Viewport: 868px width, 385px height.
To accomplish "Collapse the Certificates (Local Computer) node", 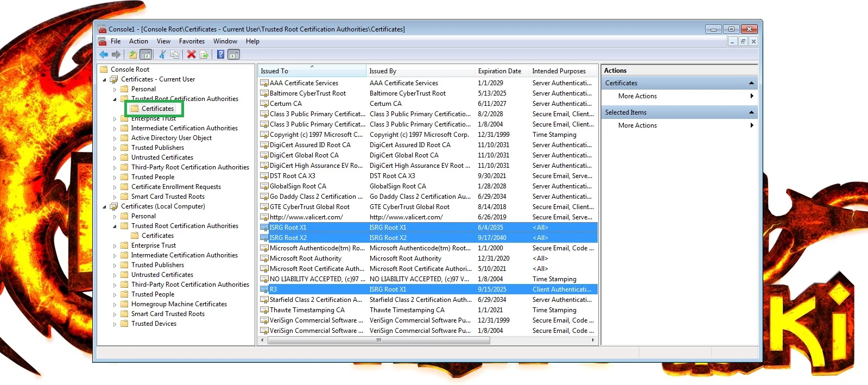I will [105, 207].
